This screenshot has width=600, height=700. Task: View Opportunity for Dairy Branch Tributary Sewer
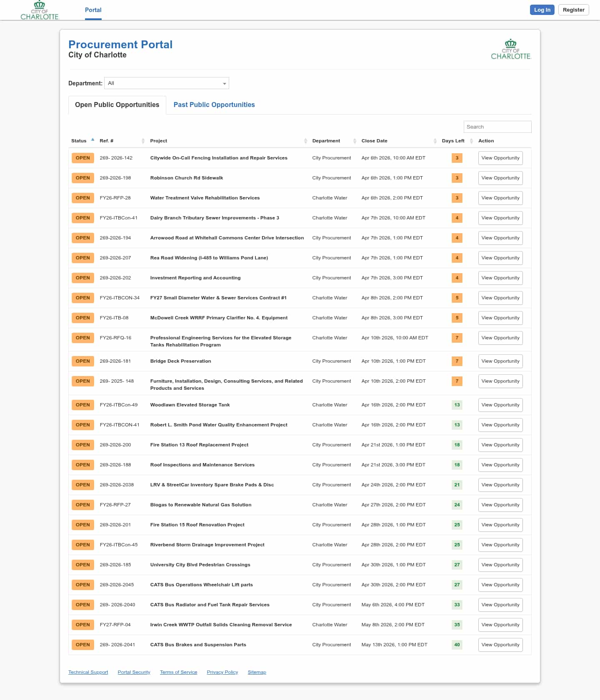[x=500, y=218]
